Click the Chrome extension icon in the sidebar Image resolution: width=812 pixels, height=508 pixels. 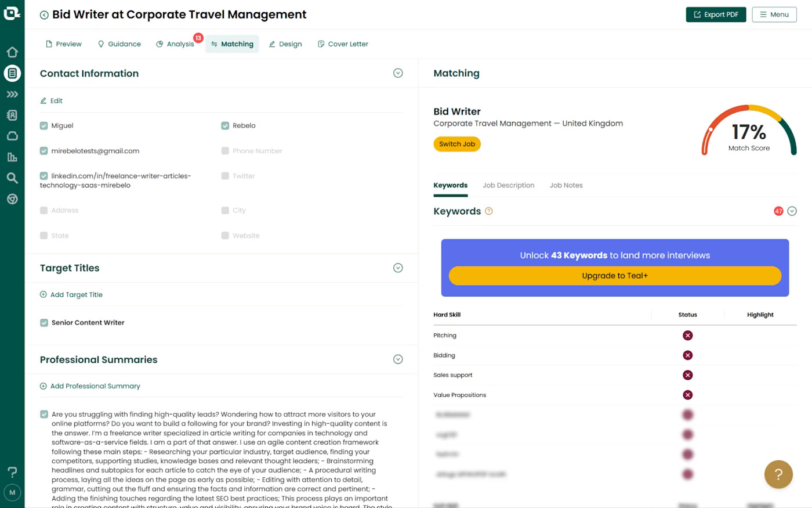pos(12,199)
